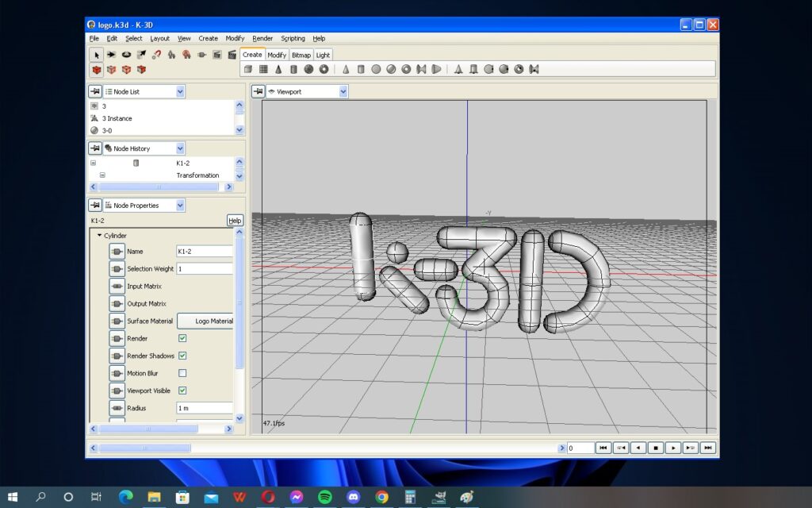Open Spotify from the taskbar
The width and height of the screenshot is (812, 508).
click(x=324, y=497)
